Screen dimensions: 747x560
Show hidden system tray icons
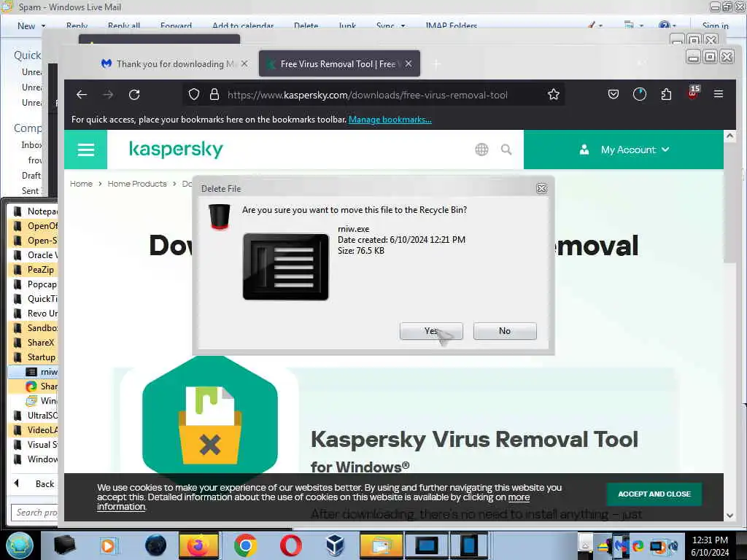point(586,542)
